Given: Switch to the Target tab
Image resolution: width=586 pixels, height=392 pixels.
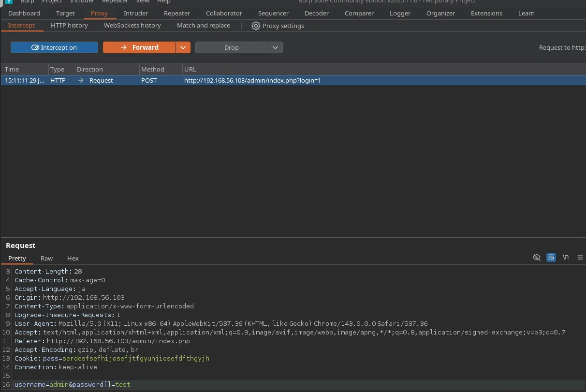Looking at the screenshot, I should [x=65, y=13].
